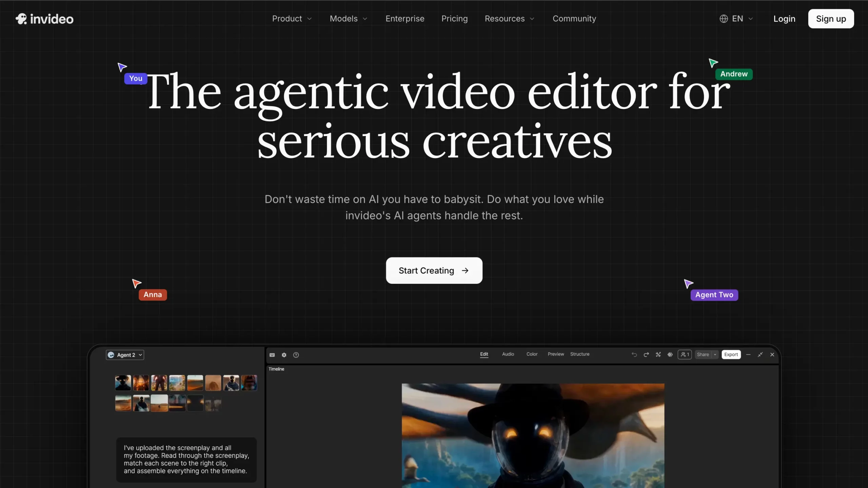Screen dimensions: 868x488
Task: Click the keyframe diamond icon
Action: click(670, 354)
